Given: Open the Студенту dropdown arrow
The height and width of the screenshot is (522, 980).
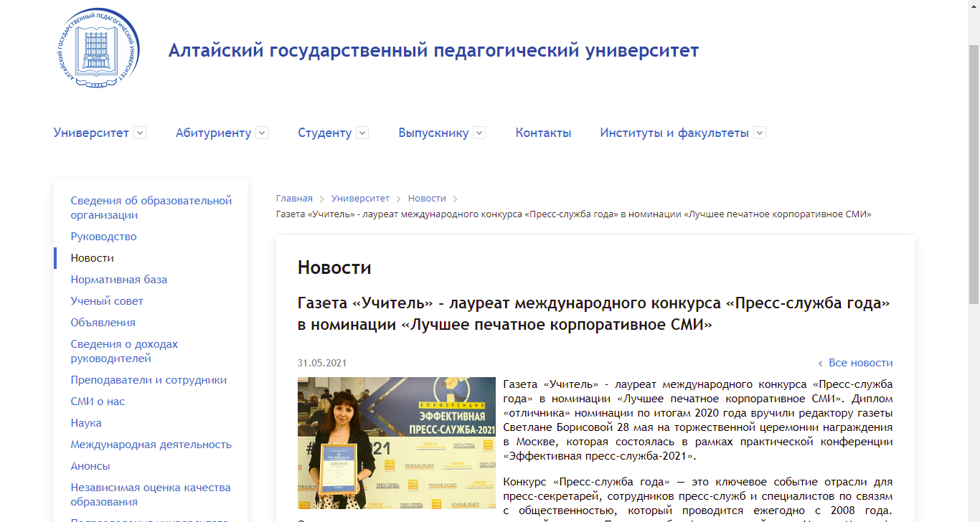Looking at the screenshot, I should click(362, 133).
